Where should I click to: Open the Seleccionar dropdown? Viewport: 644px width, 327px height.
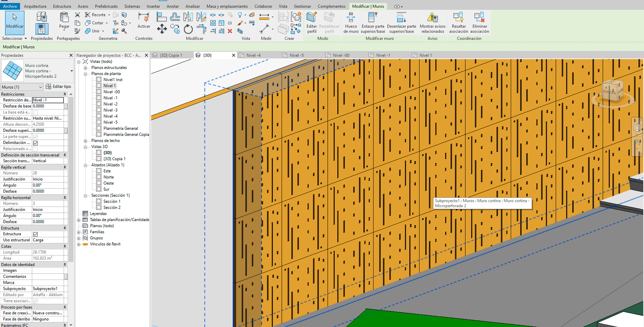point(15,38)
